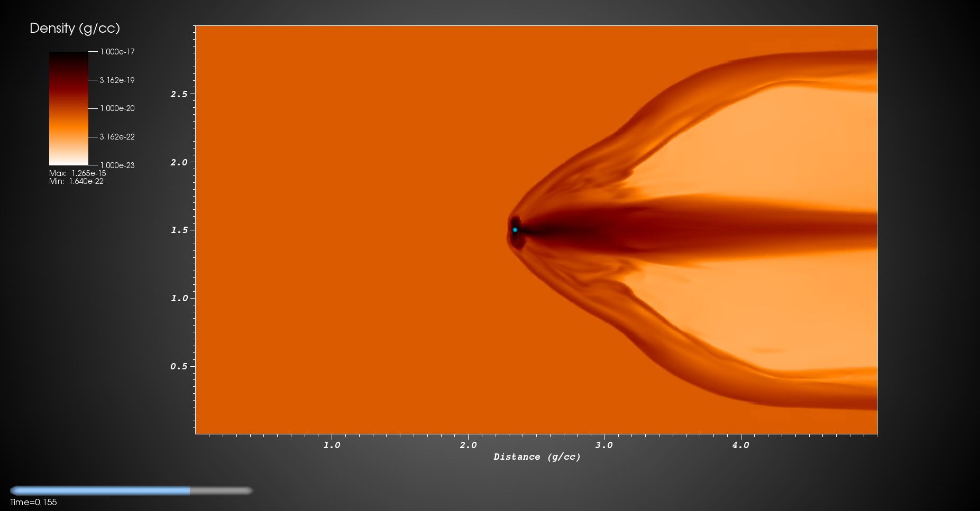Screen dimensions: 980x511
Task: Click the y-axis tick label '1.5'
Action: tap(179, 230)
